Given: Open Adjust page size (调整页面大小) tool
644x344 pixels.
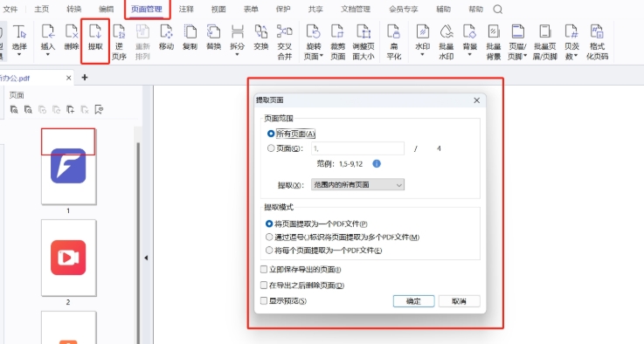Looking at the screenshot, I should point(364,42).
